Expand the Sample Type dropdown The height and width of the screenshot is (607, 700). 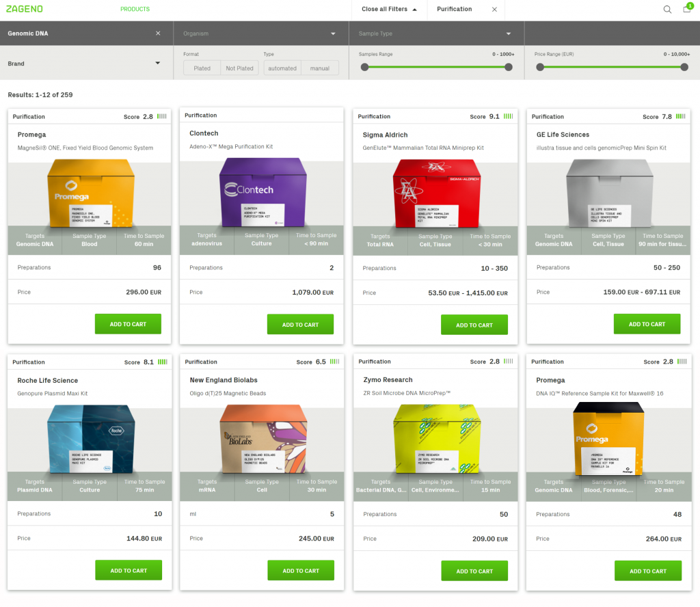(x=436, y=33)
